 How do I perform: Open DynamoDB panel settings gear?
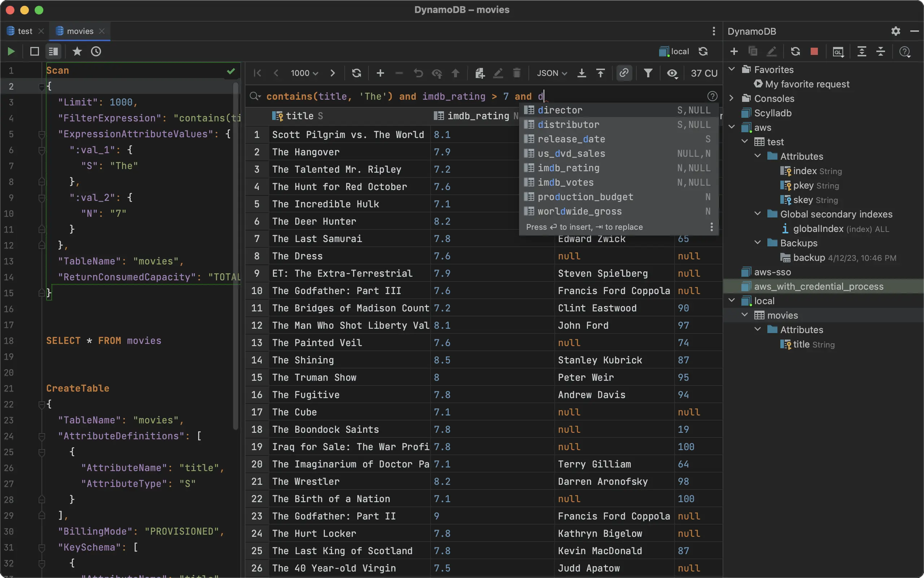(x=896, y=31)
